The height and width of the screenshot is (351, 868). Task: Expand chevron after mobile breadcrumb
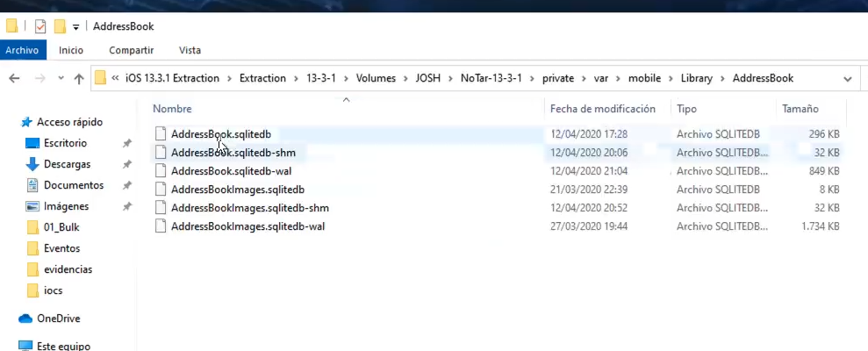(x=671, y=79)
